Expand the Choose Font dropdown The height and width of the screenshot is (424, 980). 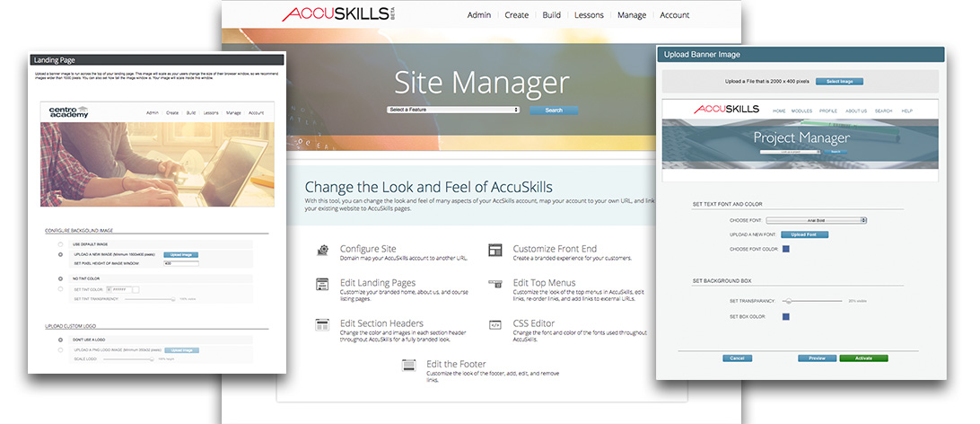[x=816, y=219]
